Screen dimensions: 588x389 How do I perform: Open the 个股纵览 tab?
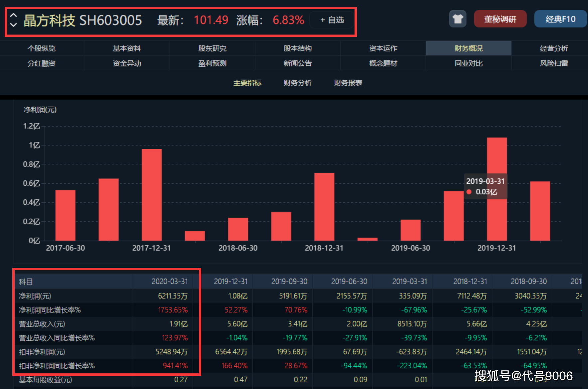(x=42, y=49)
